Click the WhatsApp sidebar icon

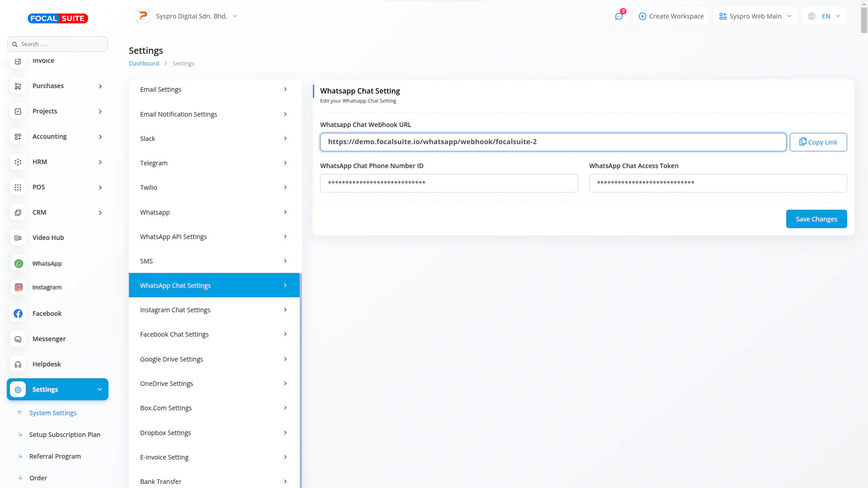coord(19,263)
